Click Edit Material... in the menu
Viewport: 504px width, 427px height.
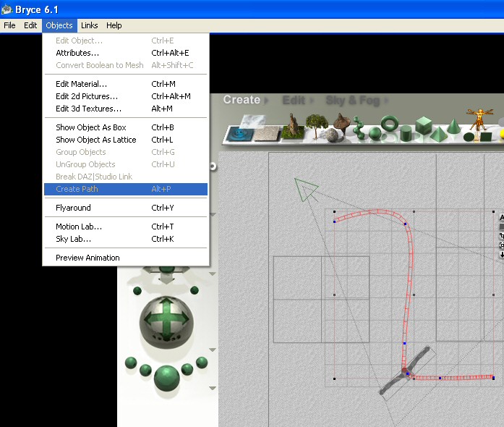click(81, 84)
